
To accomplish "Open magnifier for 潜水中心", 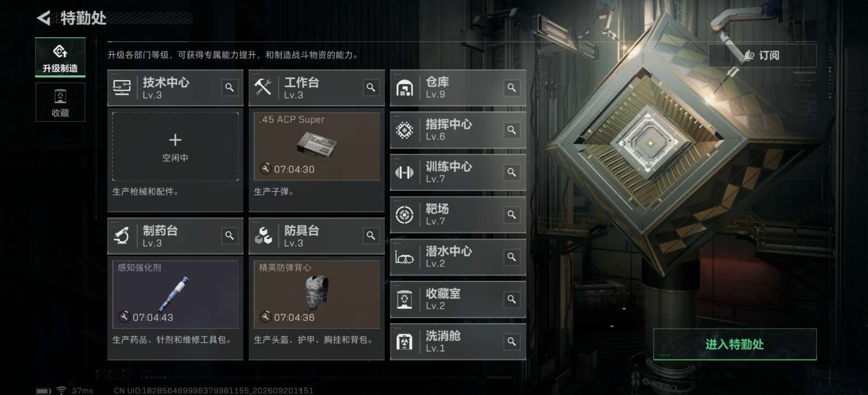I will pos(511,257).
